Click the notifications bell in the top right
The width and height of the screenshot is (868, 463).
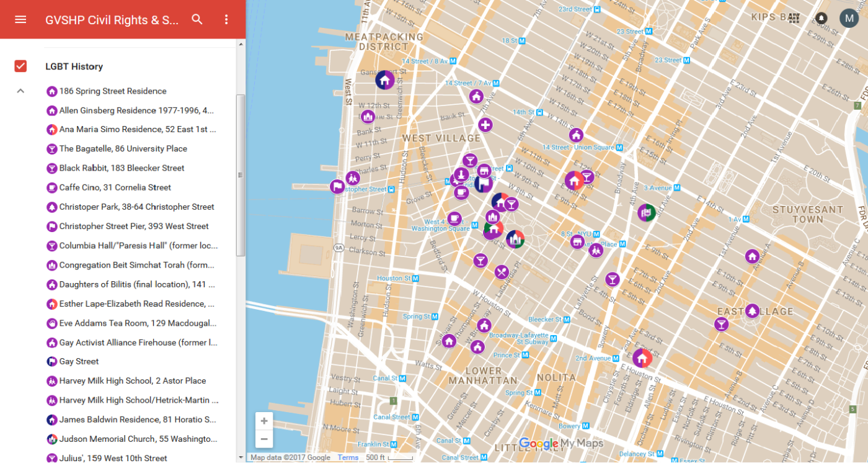(820, 18)
